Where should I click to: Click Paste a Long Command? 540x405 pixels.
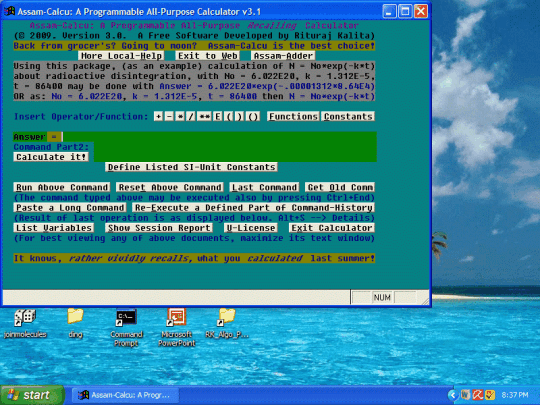pyautogui.click(x=70, y=208)
